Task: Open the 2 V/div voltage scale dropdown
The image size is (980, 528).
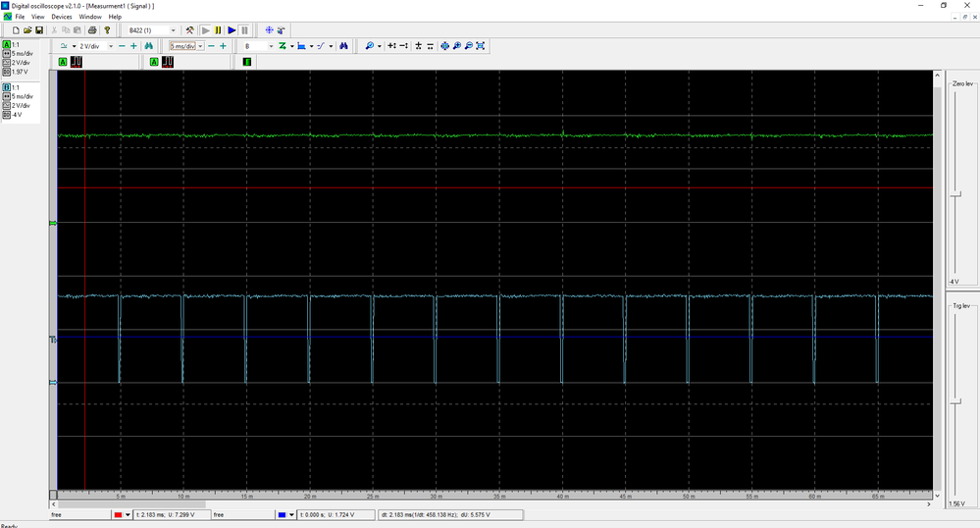Action: click(x=96, y=46)
